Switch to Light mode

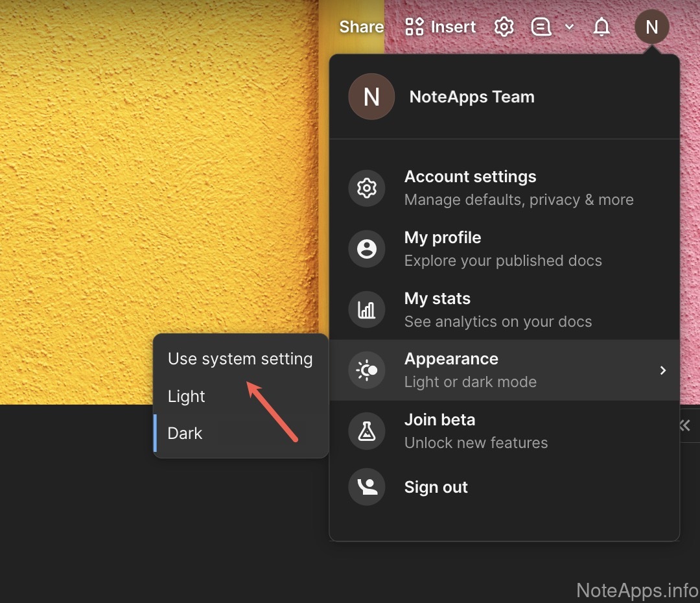pos(187,396)
